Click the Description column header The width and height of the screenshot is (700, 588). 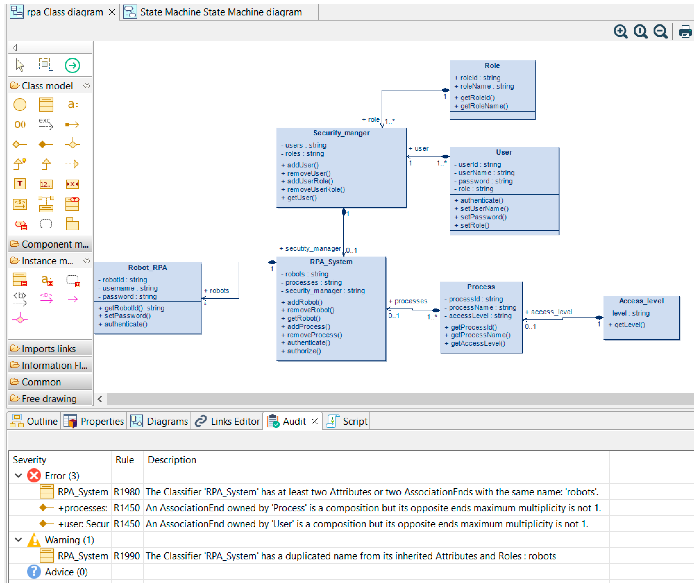[x=172, y=460]
